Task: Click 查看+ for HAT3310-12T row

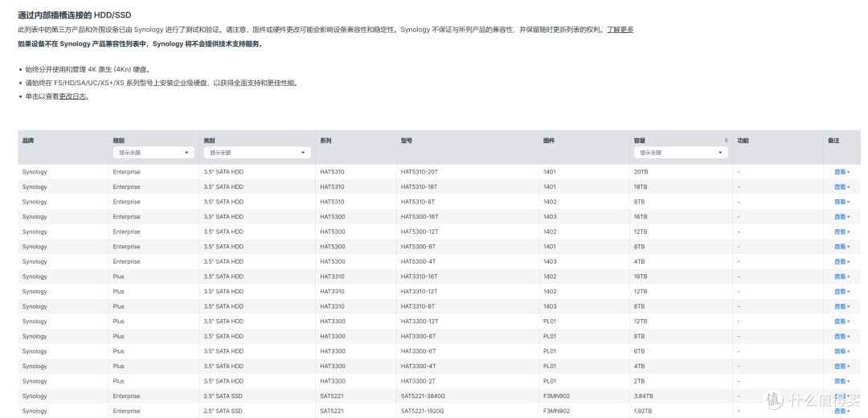Action: (x=842, y=292)
